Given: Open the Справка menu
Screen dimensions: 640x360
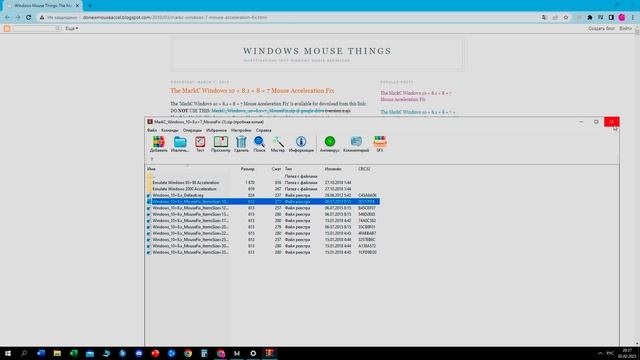Looking at the screenshot, I should coord(263,130).
